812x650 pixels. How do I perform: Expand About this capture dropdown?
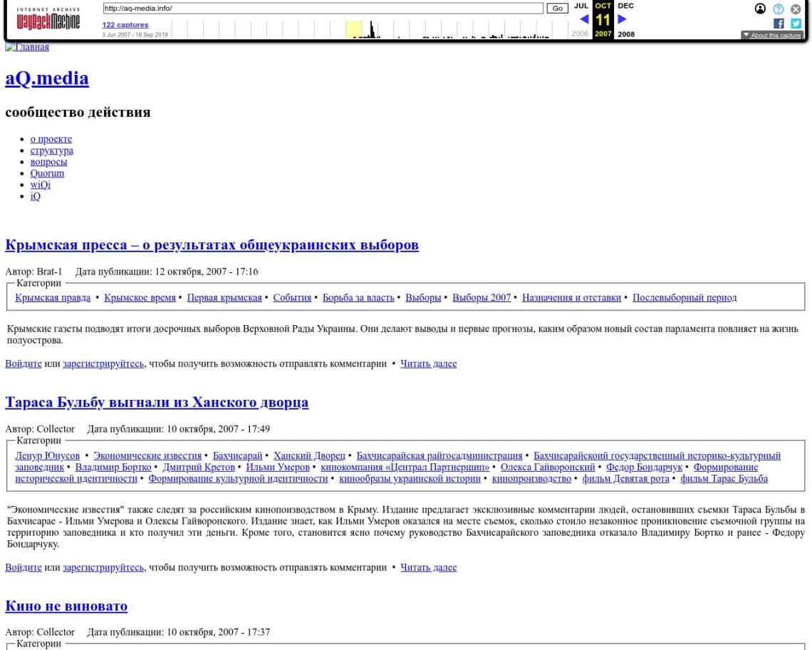[771, 35]
